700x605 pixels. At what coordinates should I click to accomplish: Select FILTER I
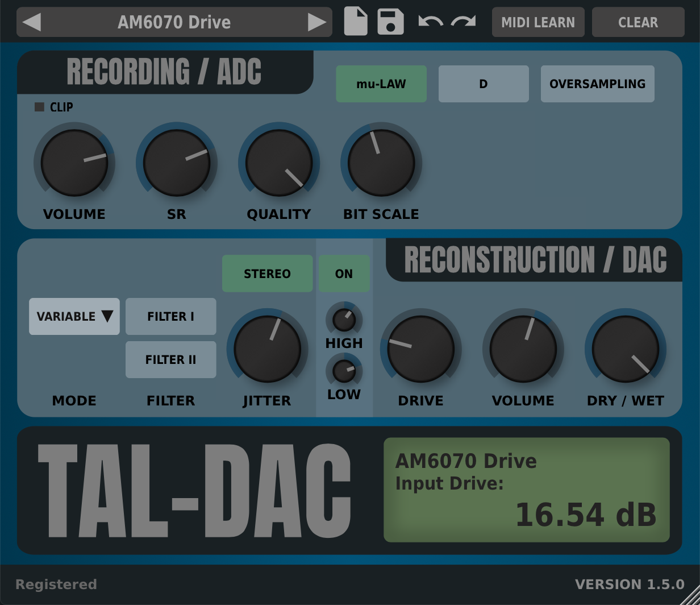click(x=170, y=316)
